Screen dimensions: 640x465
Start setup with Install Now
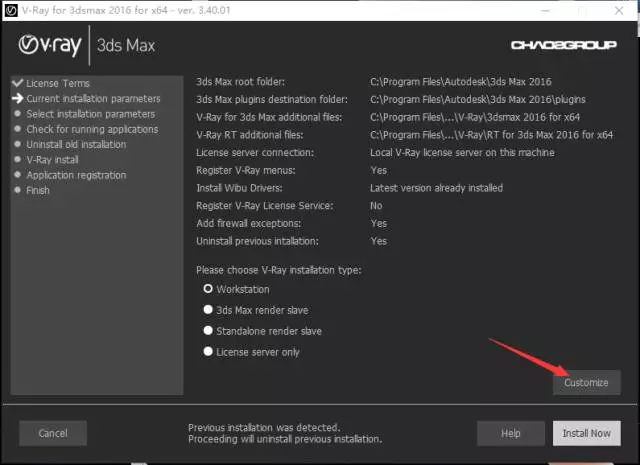coord(587,433)
